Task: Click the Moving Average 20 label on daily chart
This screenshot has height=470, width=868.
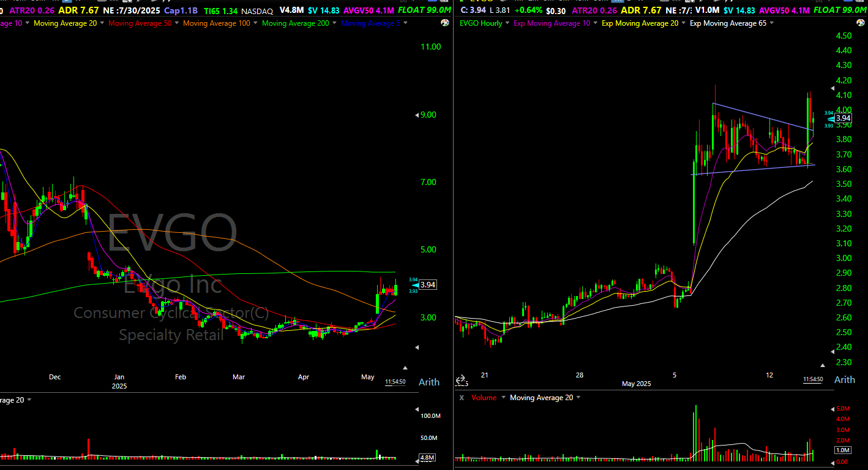Action: tap(65, 23)
